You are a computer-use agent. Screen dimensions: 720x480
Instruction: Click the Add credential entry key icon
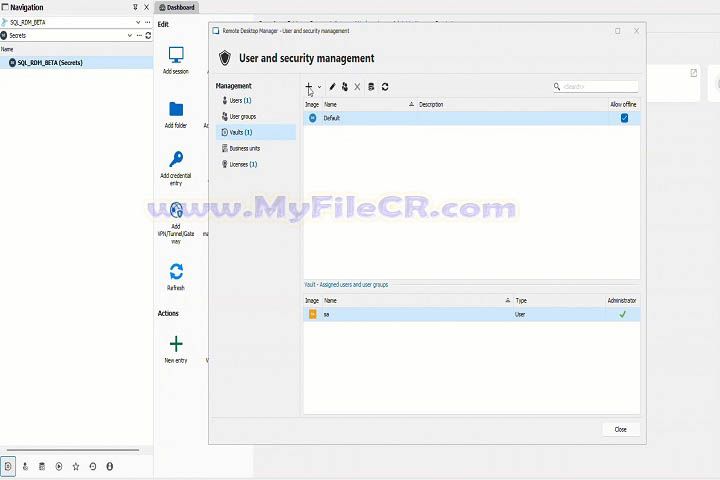[176, 159]
